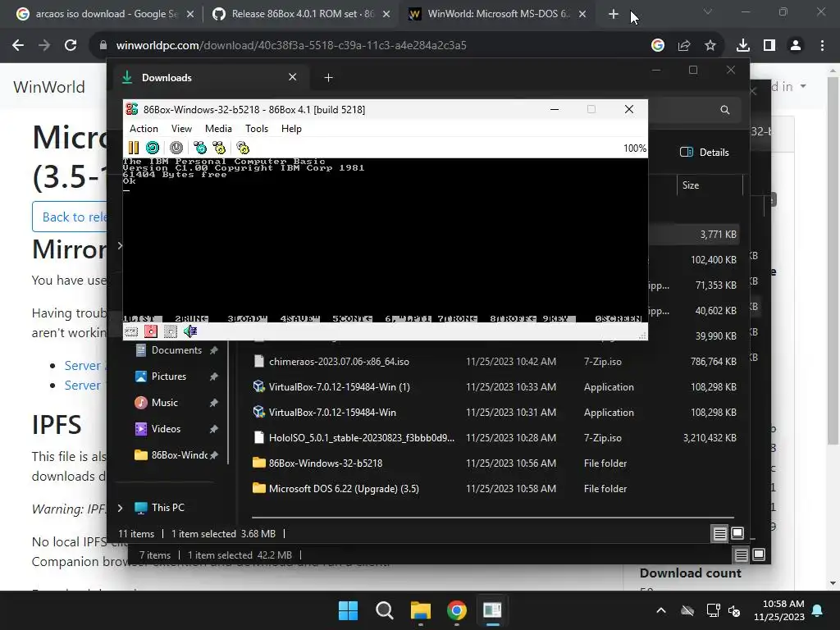The height and width of the screenshot is (630, 840).
Task: Select the HoloISO_5.0.1_stable iso file
Action: pos(495,438)
